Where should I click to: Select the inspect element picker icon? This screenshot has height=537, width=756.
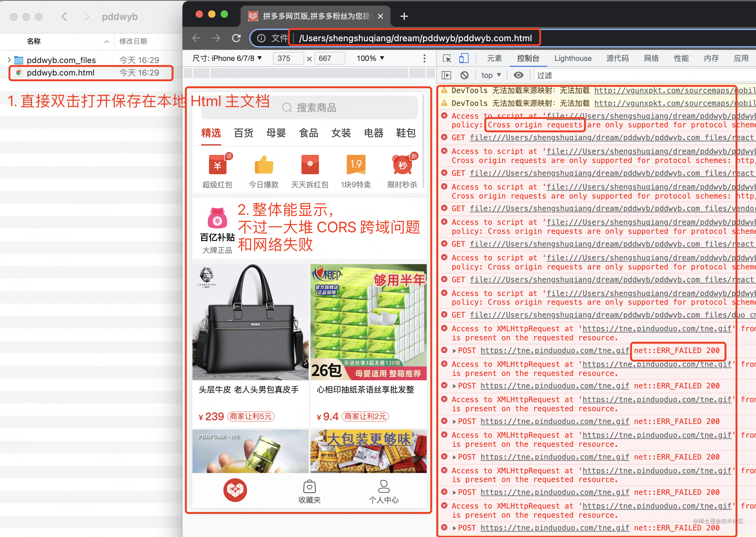(447, 58)
